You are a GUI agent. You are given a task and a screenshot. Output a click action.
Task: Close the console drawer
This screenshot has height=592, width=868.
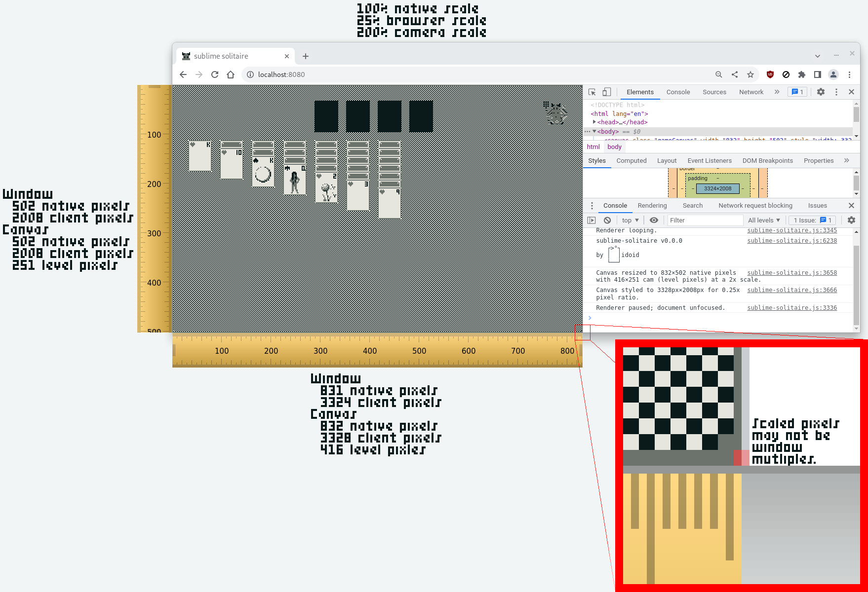(x=851, y=205)
